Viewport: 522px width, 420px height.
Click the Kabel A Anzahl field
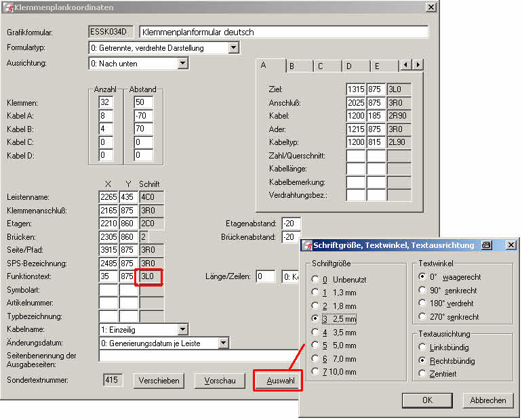(106, 116)
